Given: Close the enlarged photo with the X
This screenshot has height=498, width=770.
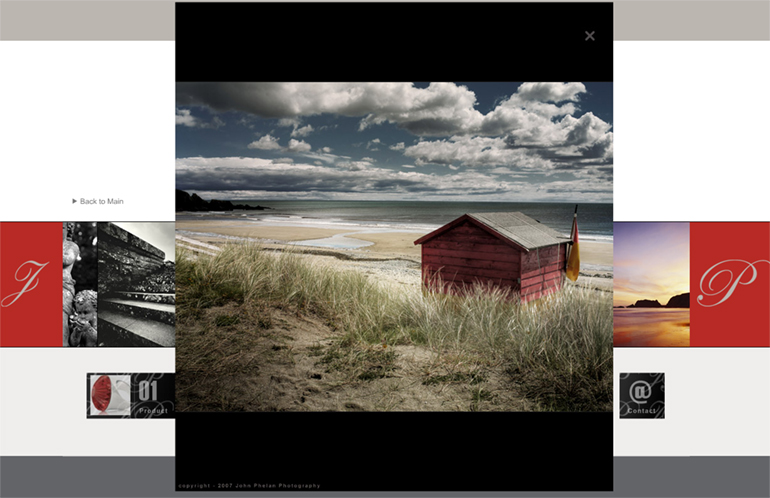Looking at the screenshot, I should coord(589,36).
